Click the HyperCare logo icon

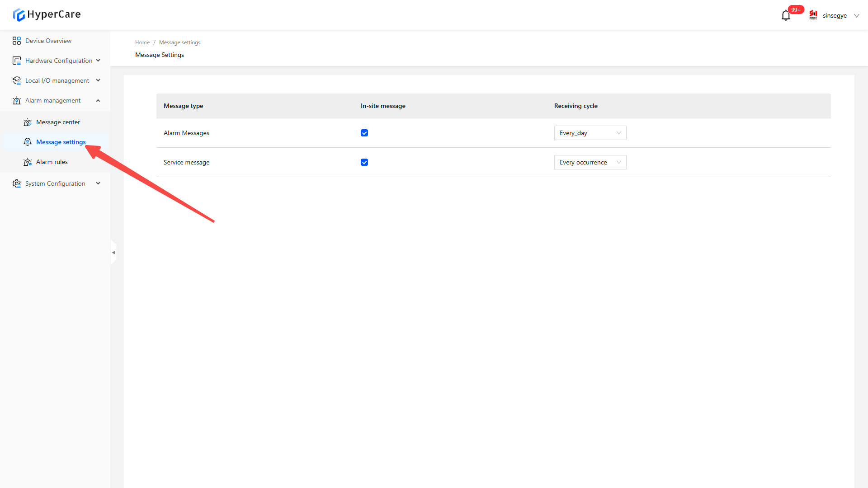point(19,15)
